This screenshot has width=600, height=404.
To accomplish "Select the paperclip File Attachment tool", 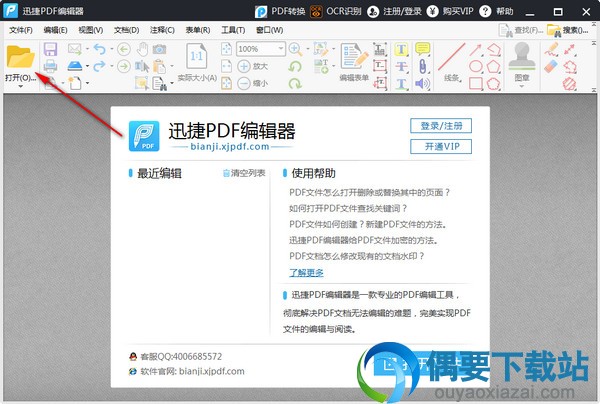I will [422, 66].
